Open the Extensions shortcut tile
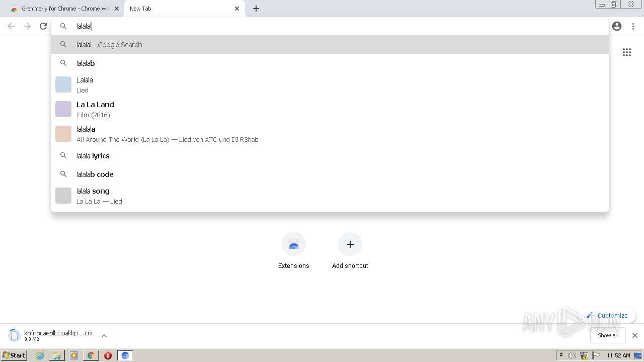Image resolution: width=644 pixels, height=362 pixels. [x=294, y=251]
